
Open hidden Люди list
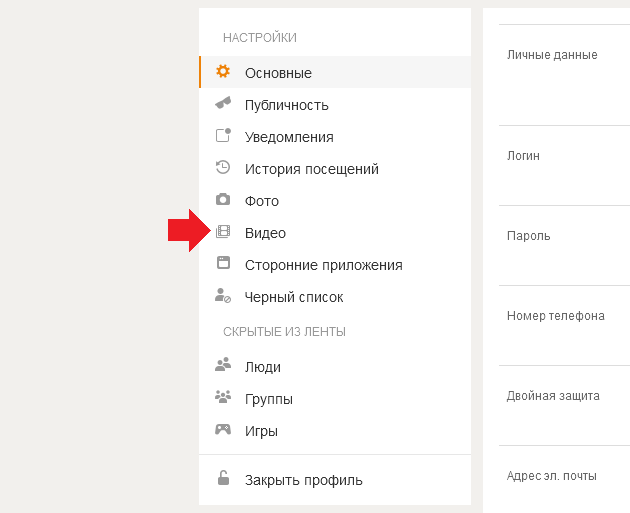335,367
